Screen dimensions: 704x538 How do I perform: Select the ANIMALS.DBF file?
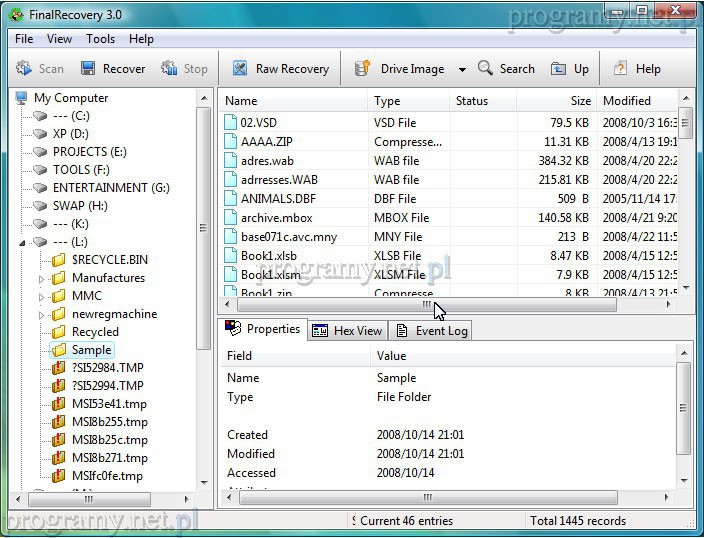277,198
